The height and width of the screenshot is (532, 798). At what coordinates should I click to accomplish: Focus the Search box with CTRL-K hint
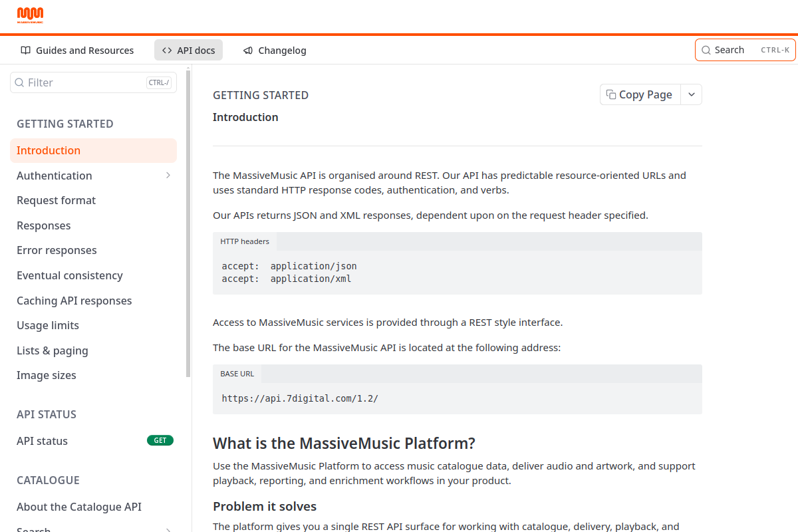745,50
